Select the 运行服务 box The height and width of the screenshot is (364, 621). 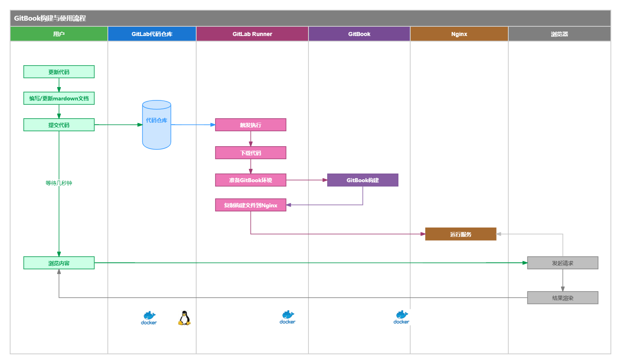[461, 234]
